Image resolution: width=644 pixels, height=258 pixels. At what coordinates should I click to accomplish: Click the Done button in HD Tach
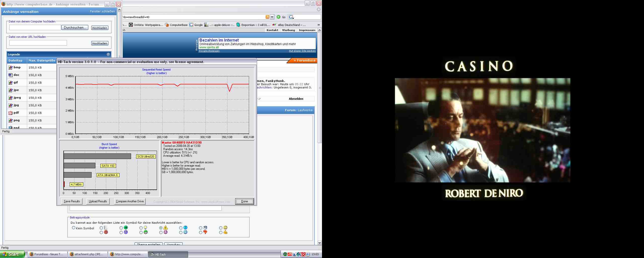[x=245, y=201]
